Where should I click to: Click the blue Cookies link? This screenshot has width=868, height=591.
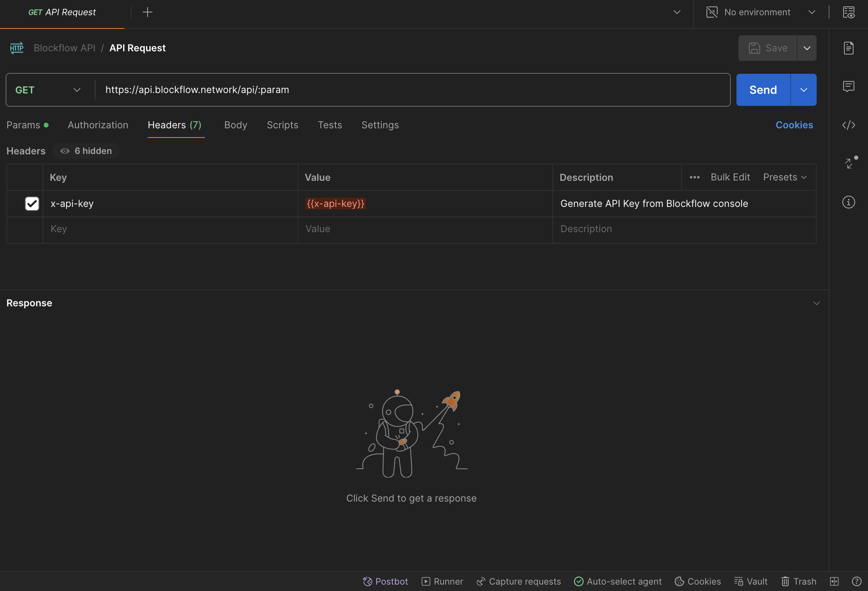[x=794, y=125]
